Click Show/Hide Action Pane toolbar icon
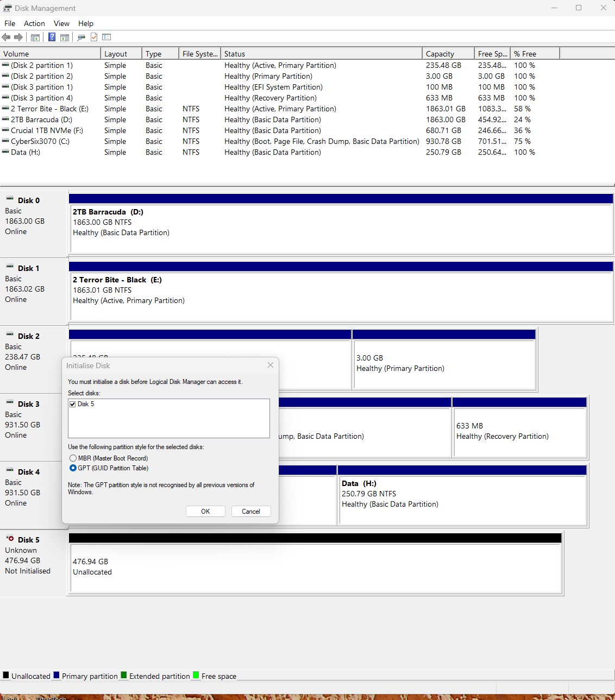 pos(65,37)
